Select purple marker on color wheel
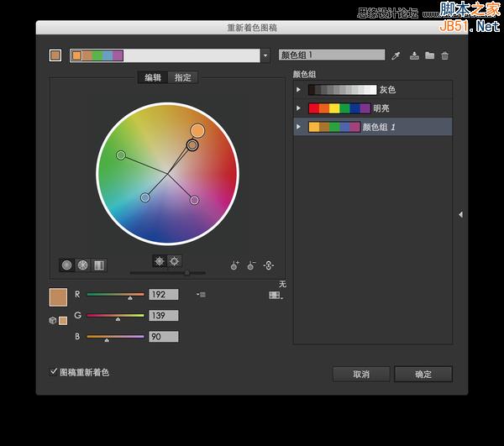 tap(194, 201)
